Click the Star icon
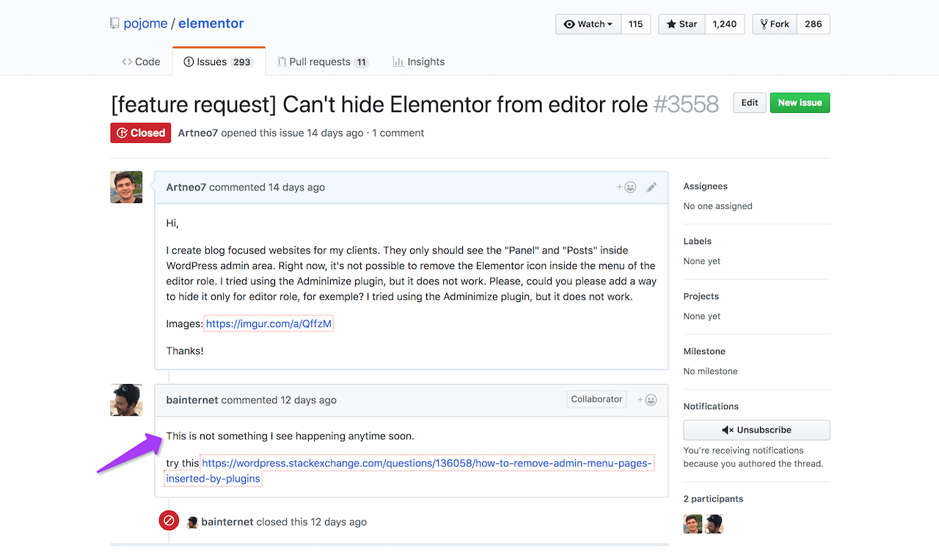The height and width of the screenshot is (560, 939). (x=671, y=24)
